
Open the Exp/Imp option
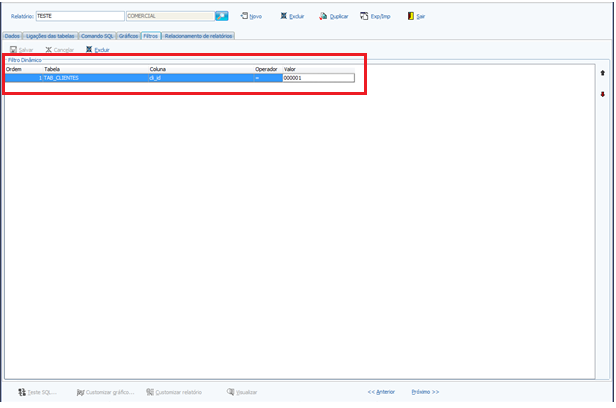click(x=375, y=16)
